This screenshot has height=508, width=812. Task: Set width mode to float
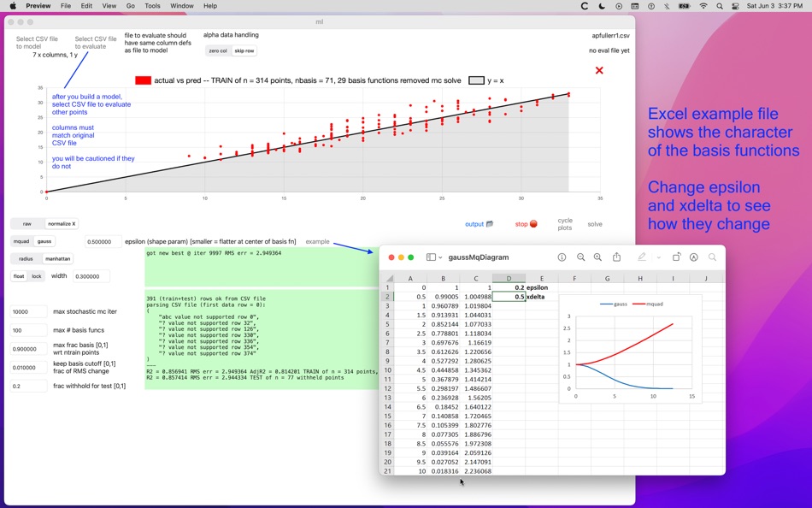tap(19, 276)
